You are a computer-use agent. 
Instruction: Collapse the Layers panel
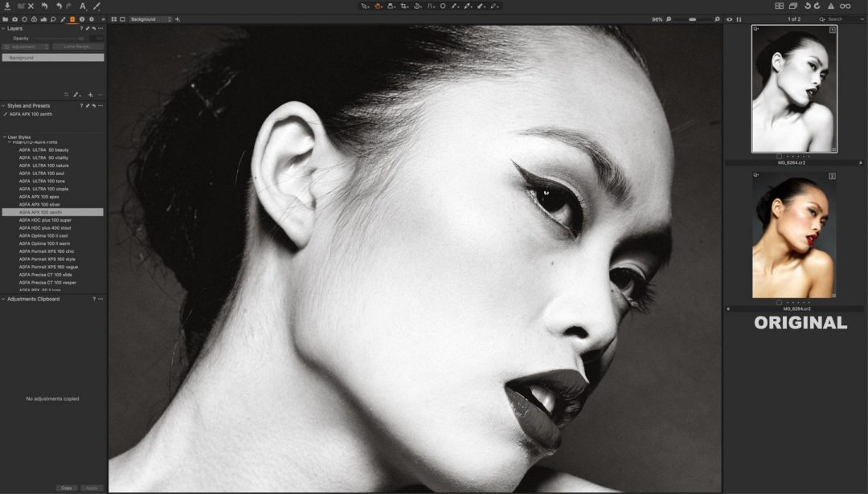[x=3, y=28]
